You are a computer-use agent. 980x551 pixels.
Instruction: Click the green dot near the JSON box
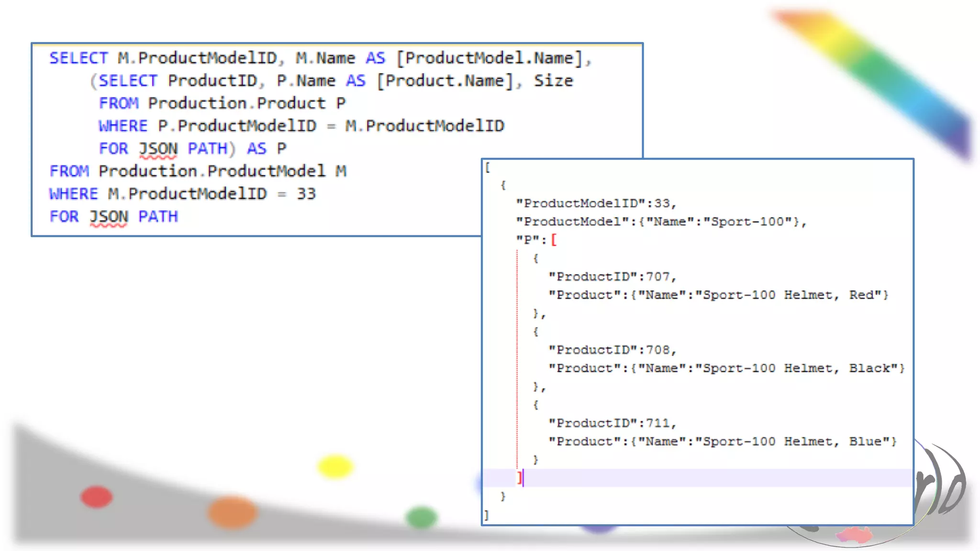pyautogui.click(x=421, y=517)
